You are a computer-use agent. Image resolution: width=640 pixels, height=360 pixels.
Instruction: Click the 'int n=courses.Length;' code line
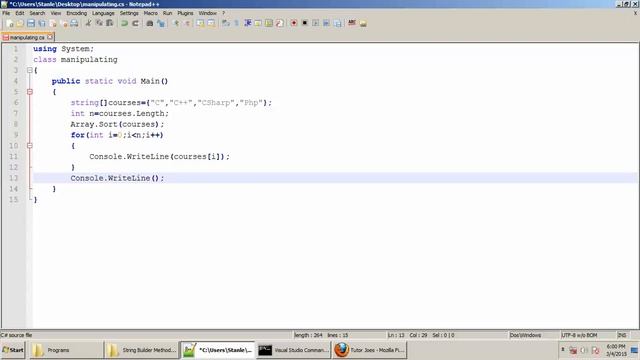point(120,113)
